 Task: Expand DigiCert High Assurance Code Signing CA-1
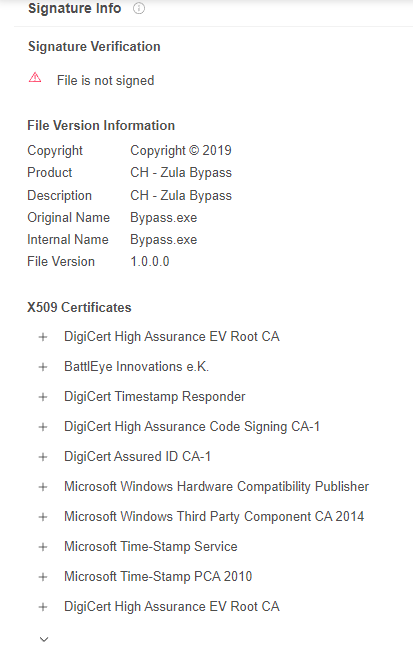tap(43, 427)
